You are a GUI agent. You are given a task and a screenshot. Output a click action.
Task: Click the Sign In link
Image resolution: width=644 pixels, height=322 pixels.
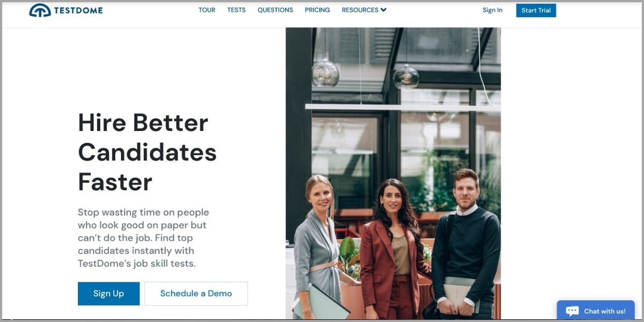[493, 10]
